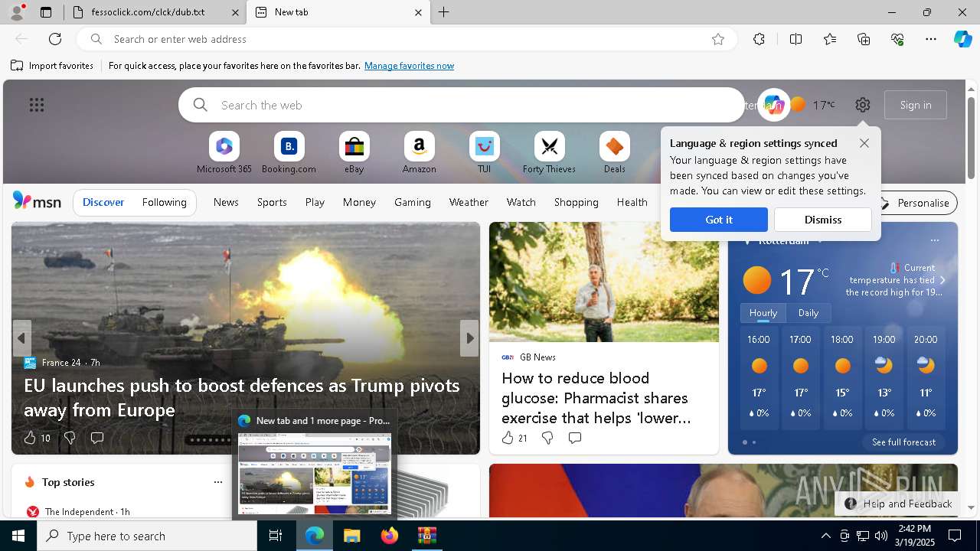The width and height of the screenshot is (980, 551).
Task: Open the Amazon shortcut
Action: pyautogui.click(x=419, y=152)
